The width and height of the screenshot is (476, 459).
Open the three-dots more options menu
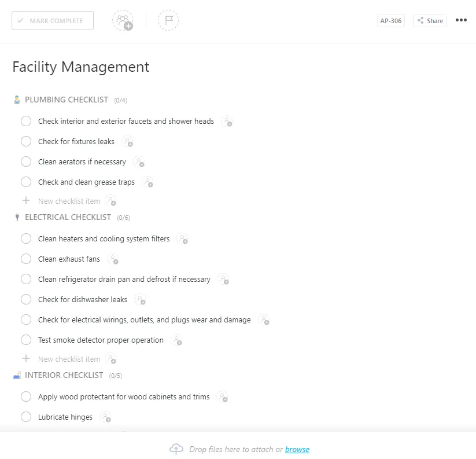click(x=461, y=20)
